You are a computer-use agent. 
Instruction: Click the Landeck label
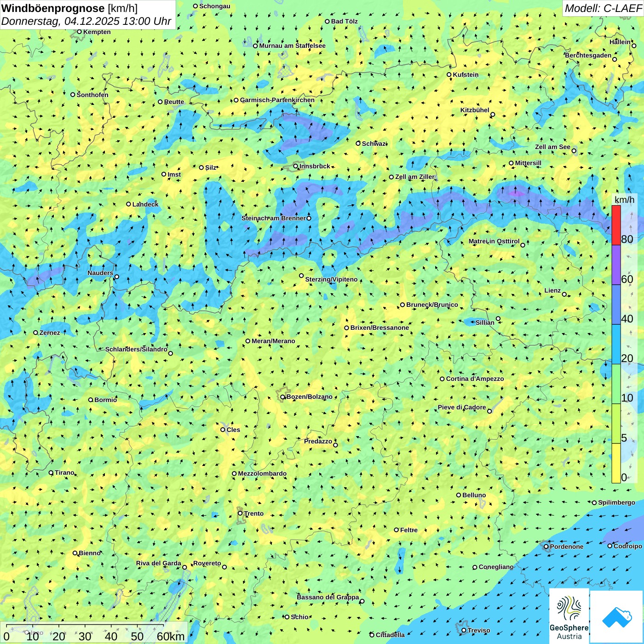pyautogui.click(x=145, y=204)
